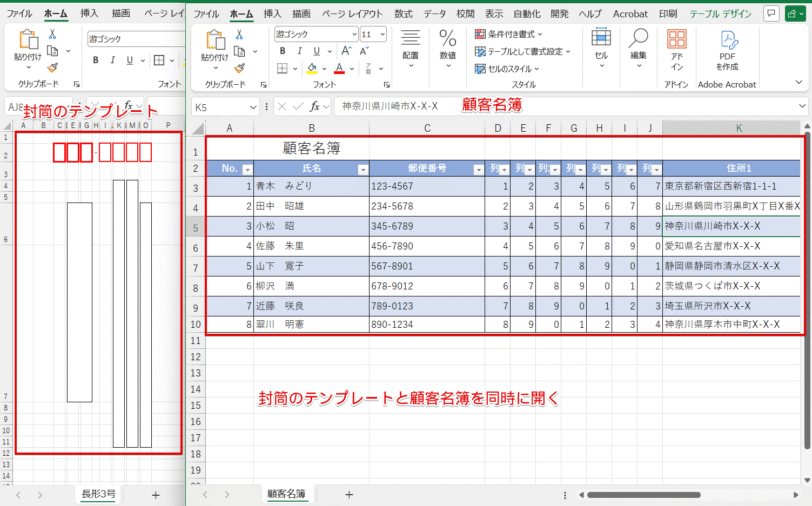
Task: Click the vertical scrollbar in the right window
Action: tap(807, 290)
